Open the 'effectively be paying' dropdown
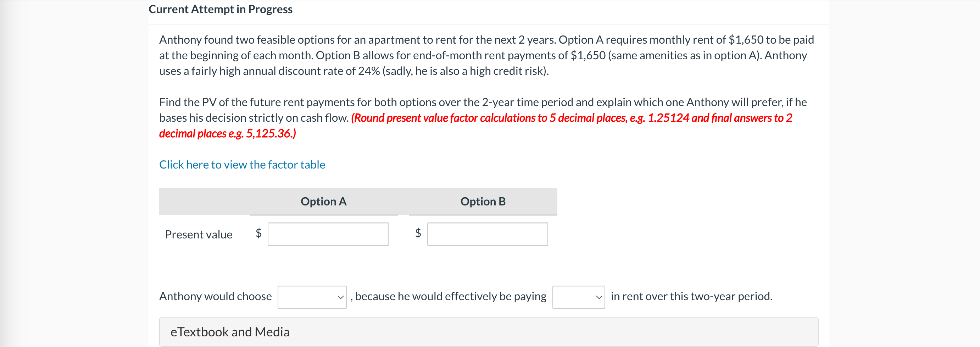This screenshot has width=980, height=347. coord(578,297)
